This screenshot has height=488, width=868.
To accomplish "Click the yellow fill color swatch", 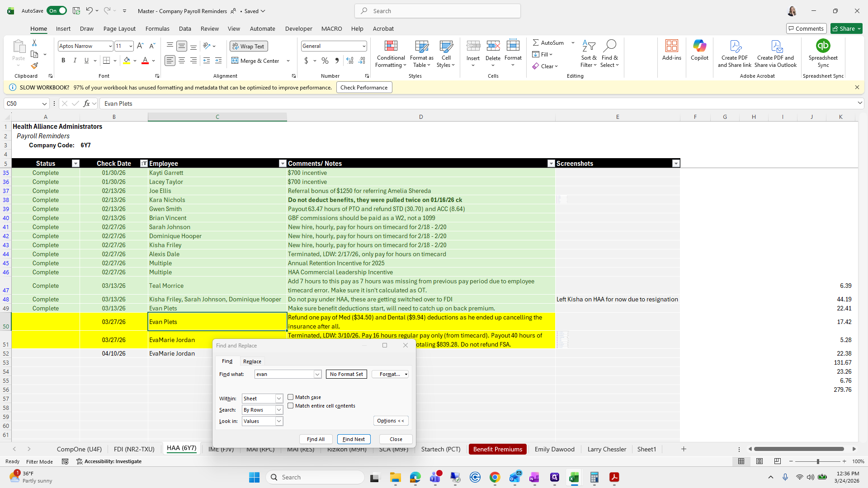I will pos(127,61).
